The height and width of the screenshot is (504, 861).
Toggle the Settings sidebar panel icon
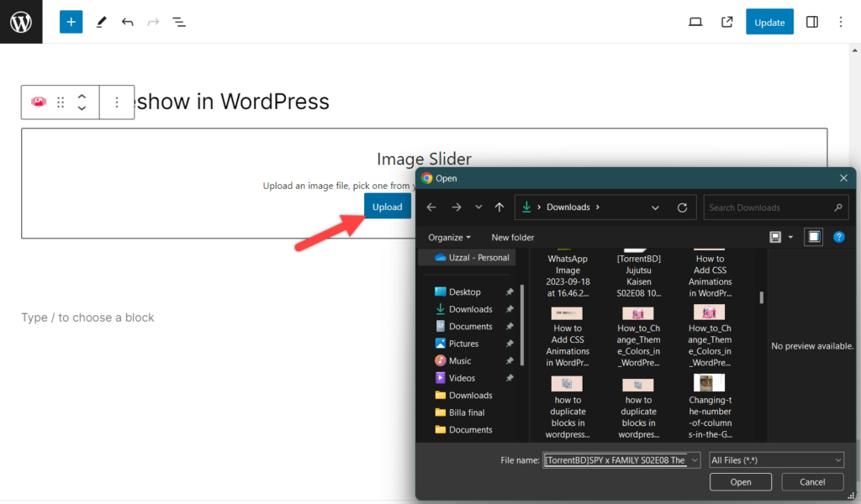click(812, 21)
